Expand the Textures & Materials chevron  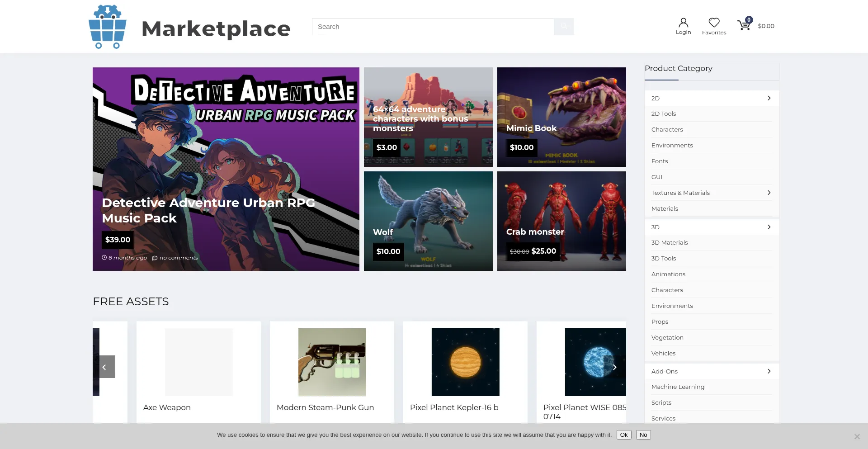(769, 193)
